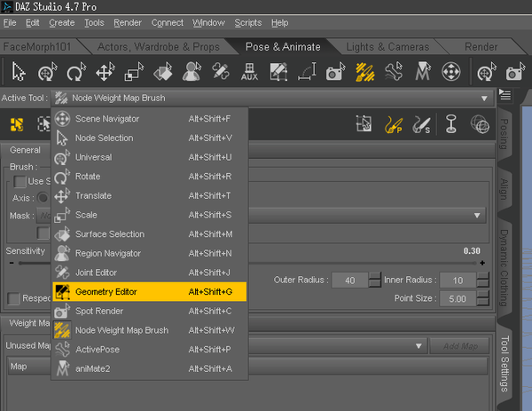Switch to Actors, Wardrobe & Props tab

tap(159, 46)
